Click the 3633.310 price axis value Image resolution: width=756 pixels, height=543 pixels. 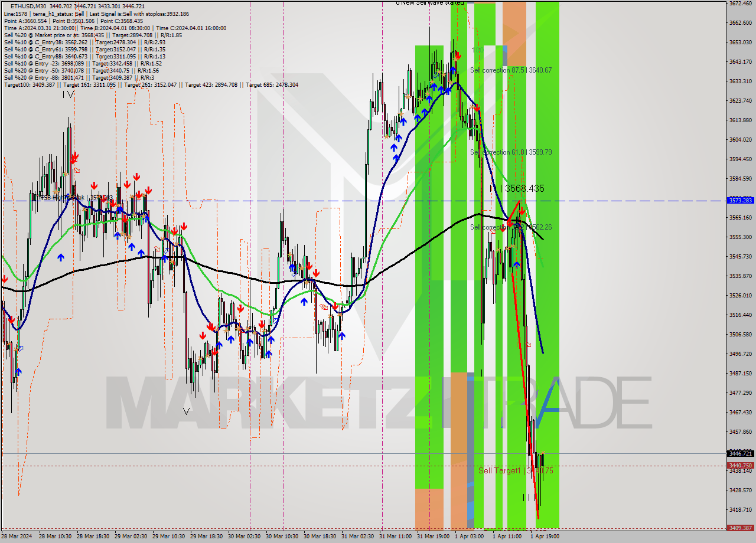coord(740,81)
